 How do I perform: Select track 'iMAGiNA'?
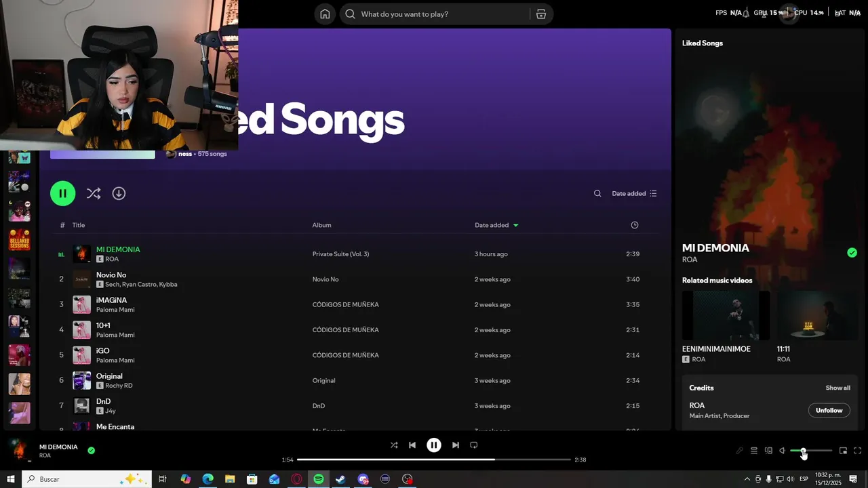(111, 300)
